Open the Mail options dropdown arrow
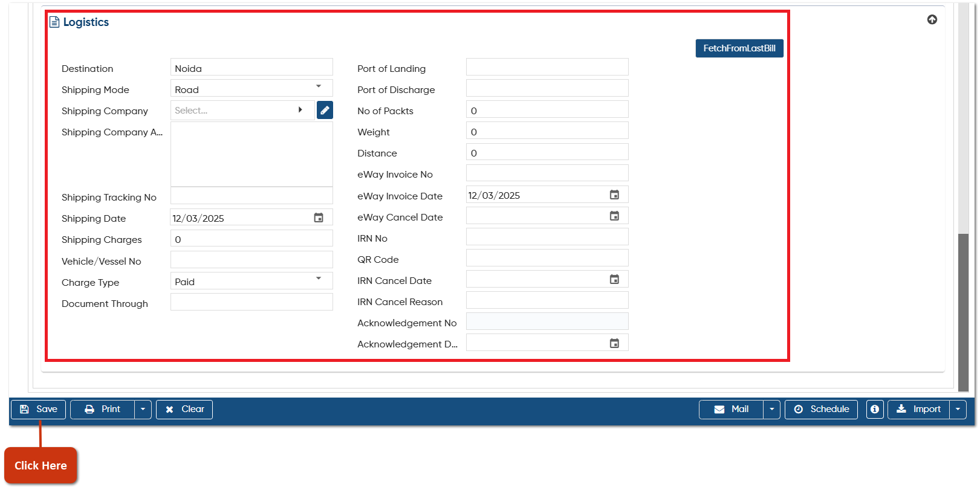 click(771, 409)
